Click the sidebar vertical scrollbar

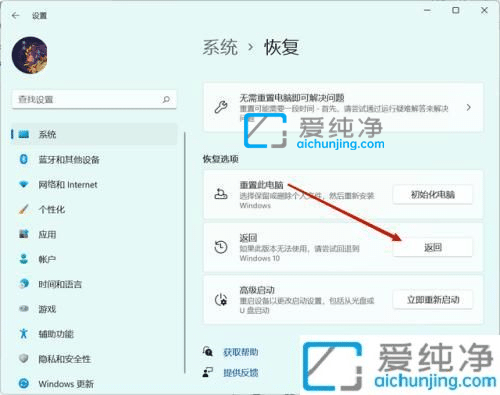[x=185, y=253]
